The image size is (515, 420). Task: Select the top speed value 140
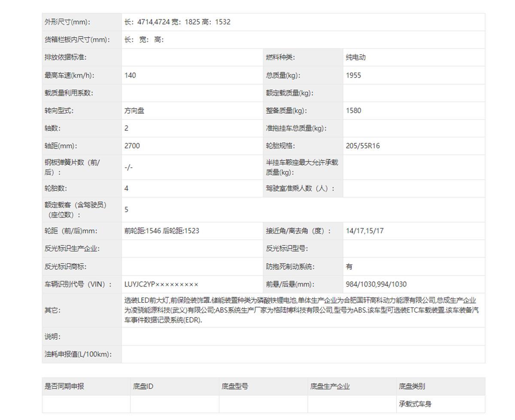[130, 75]
